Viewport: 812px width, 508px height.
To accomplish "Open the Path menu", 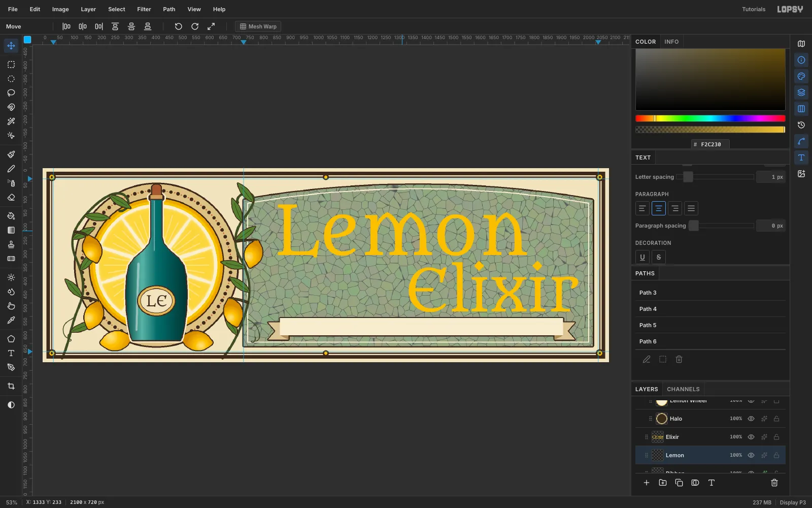I will 169,9.
